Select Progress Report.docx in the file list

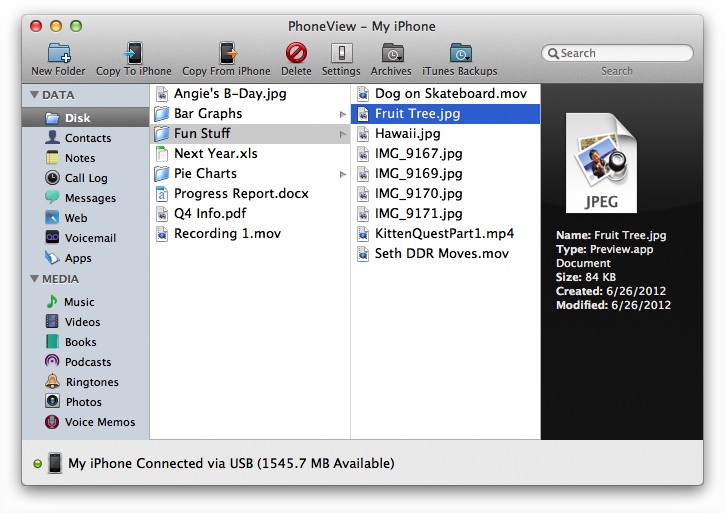[x=240, y=194]
